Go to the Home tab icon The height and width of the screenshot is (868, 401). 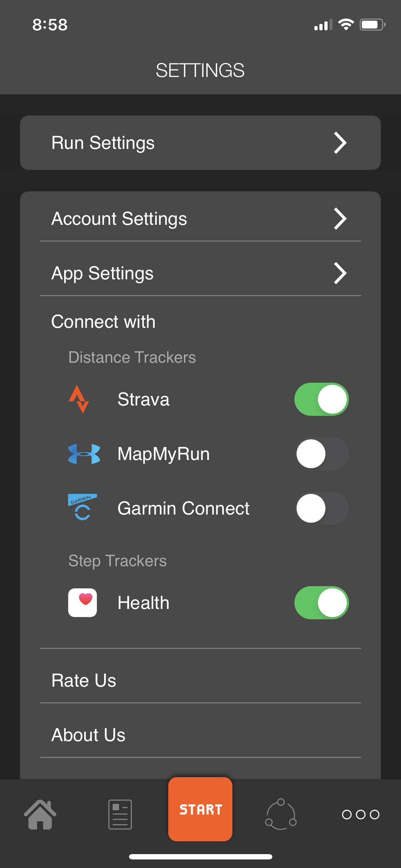(40, 815)
